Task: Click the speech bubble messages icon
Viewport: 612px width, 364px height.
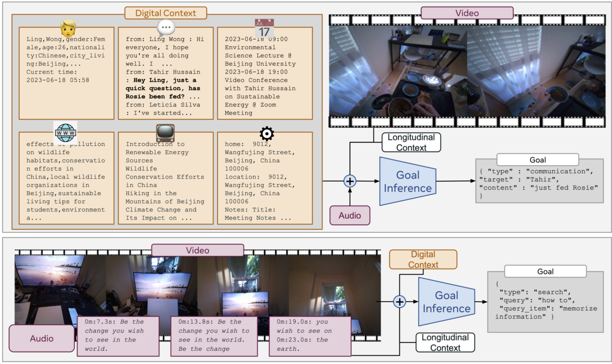Action: pyautogui.click(x=166, y=27)
